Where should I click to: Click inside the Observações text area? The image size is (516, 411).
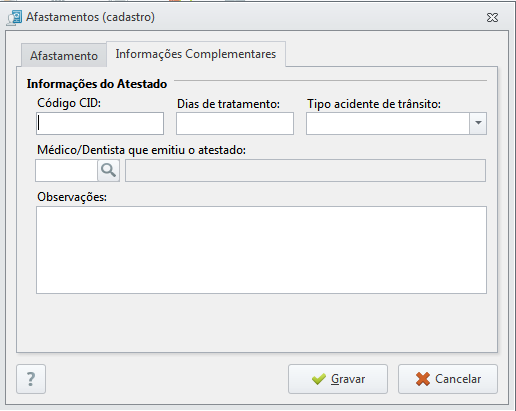tap(261, 250)
